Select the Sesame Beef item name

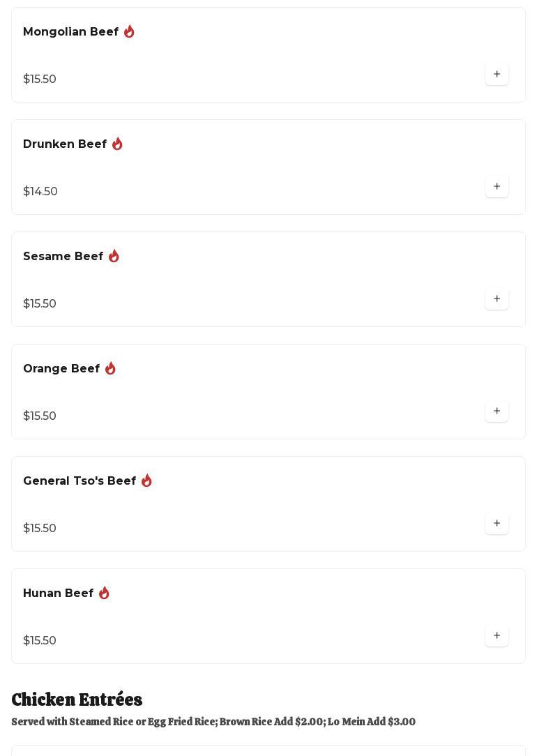pos(63,257)
